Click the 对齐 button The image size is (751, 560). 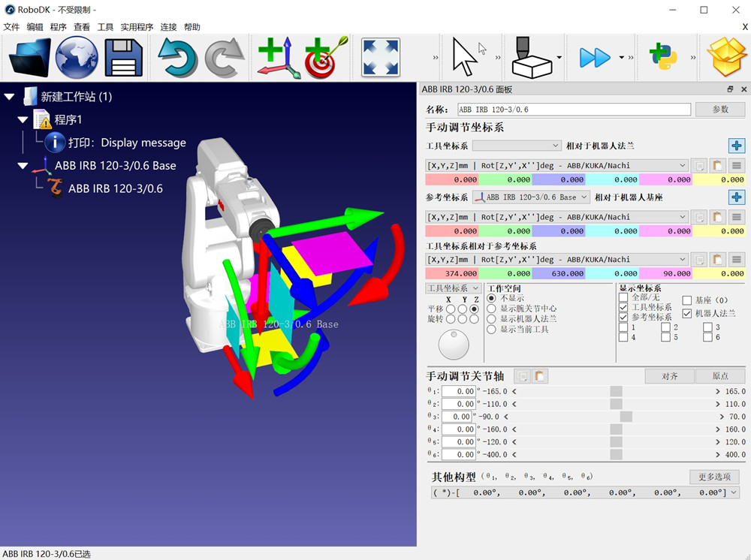[x=670, y=376]
